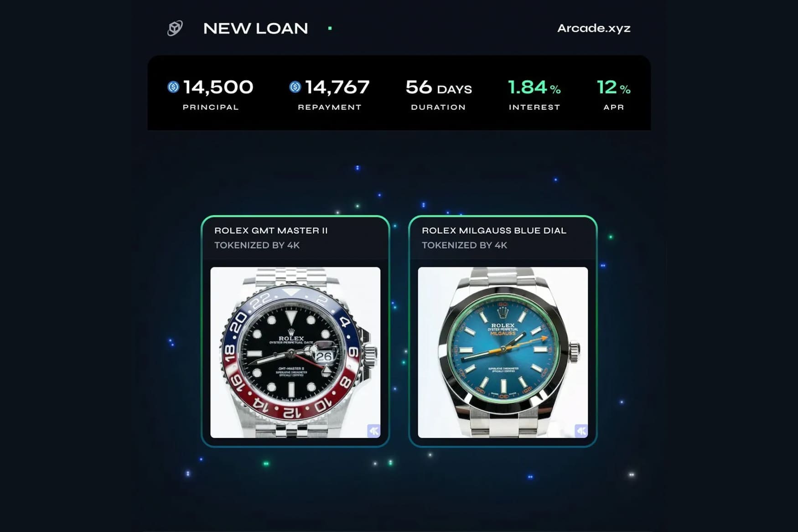The width and height of the screenshot is (798, 532).
Task: Click the ROLEX MILGAUSS BLUE DIAL title
Action: [x=494, y=231]
